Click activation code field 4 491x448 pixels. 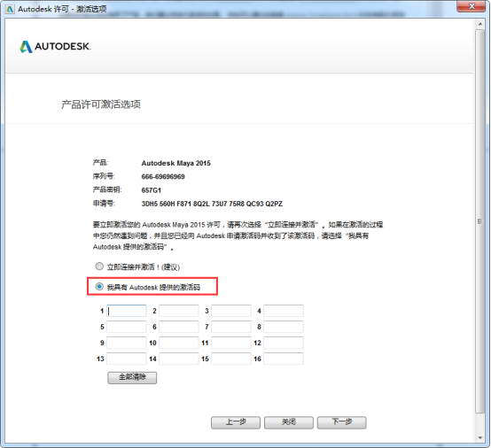284,311
